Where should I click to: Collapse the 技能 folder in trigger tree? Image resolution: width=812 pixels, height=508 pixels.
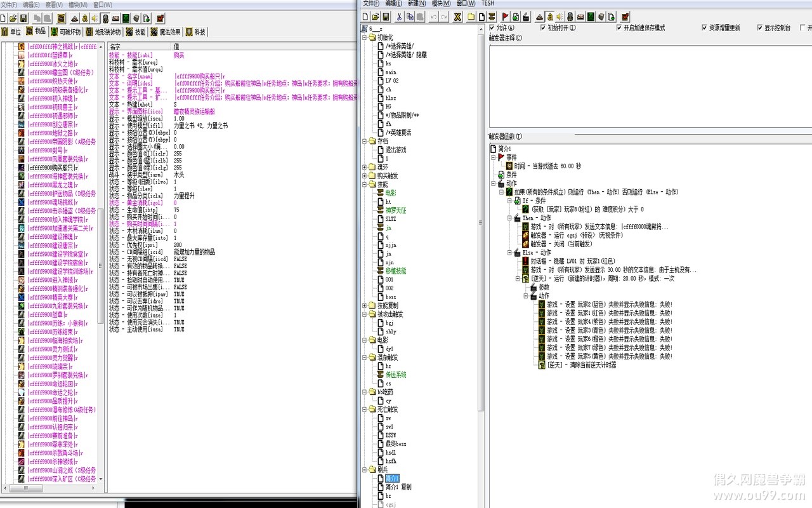tap(364, 184)
